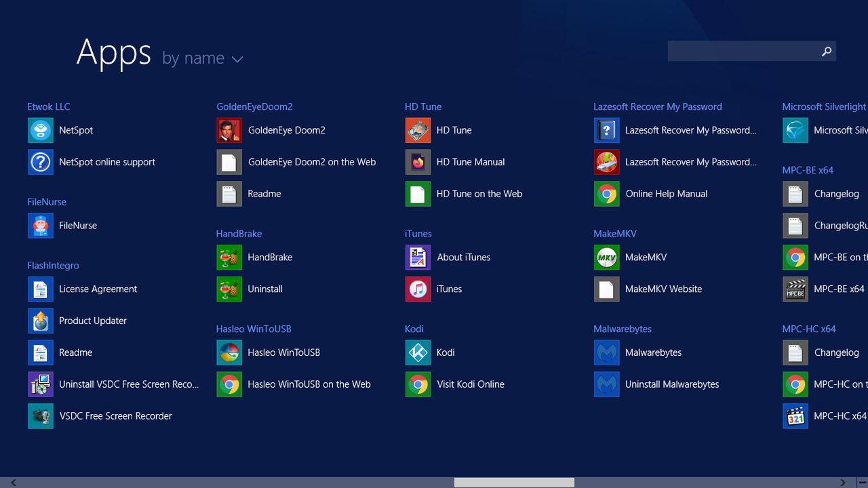Launch the MakeMKV app icon
This screenshot has height=488, width=868.
click(x=606, y=258)
